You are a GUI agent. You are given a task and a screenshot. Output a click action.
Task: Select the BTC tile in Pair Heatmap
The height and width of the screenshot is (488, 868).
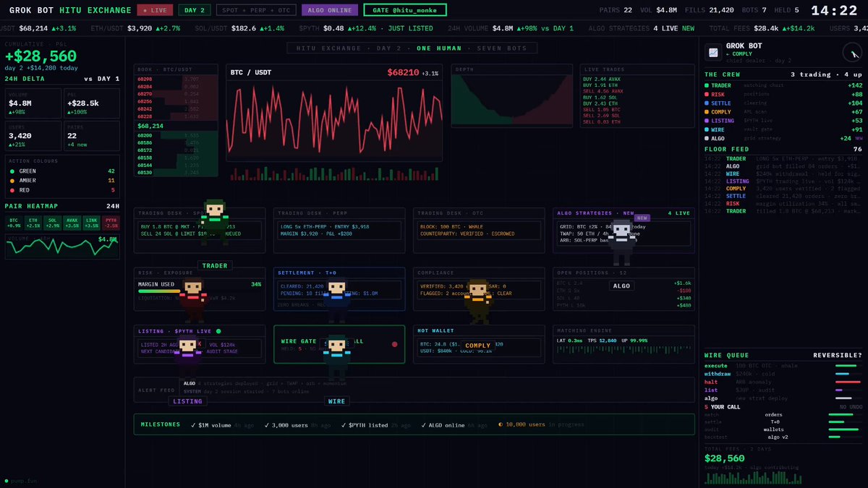click(14, 222)
